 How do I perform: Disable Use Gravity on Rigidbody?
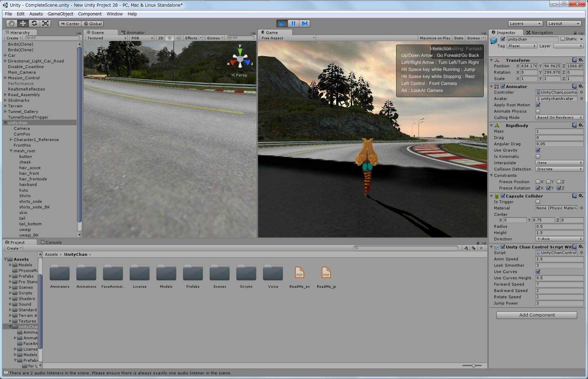coord(538,150)
